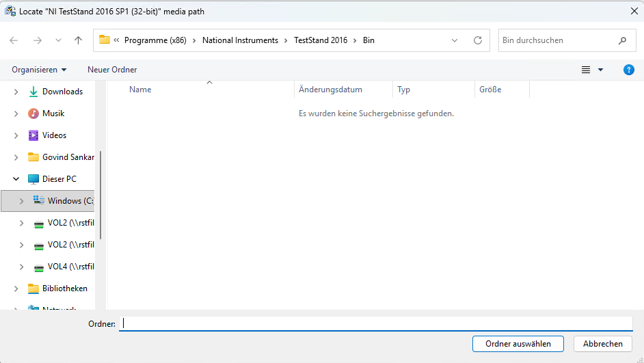Select VOL4 network drive
This screenshot has height=363, width=644.
[x=70, y=267]
